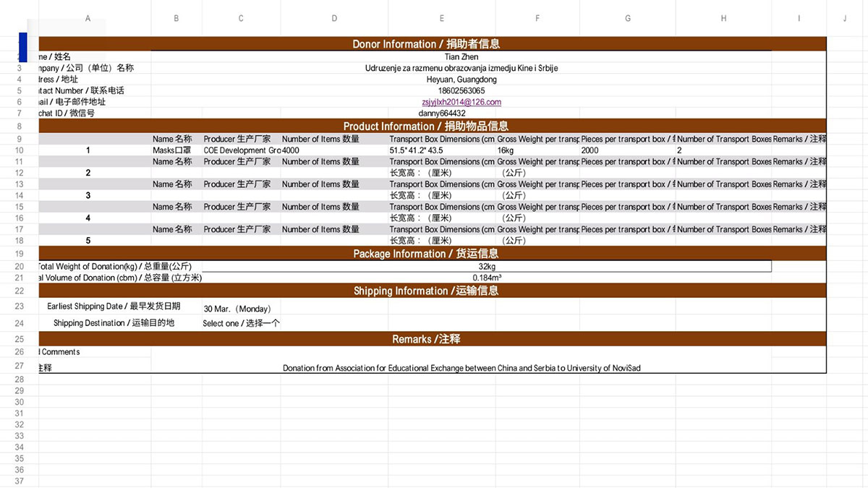
Task: Select 'Name 名称' label in row 9
Action: (x=172, y=139)
